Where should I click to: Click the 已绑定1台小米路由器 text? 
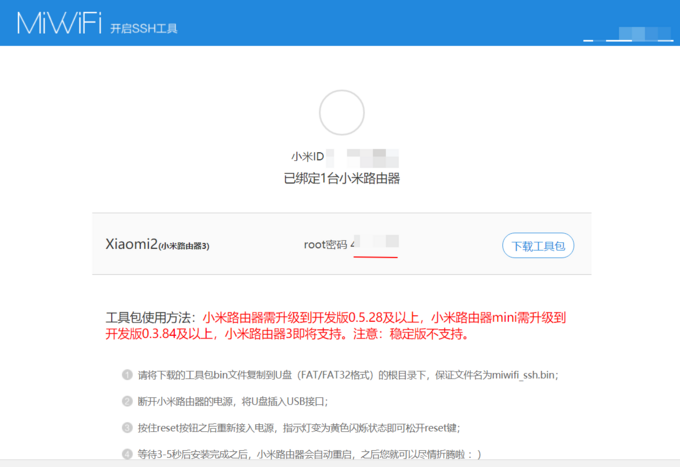click(x=342, y=178)
